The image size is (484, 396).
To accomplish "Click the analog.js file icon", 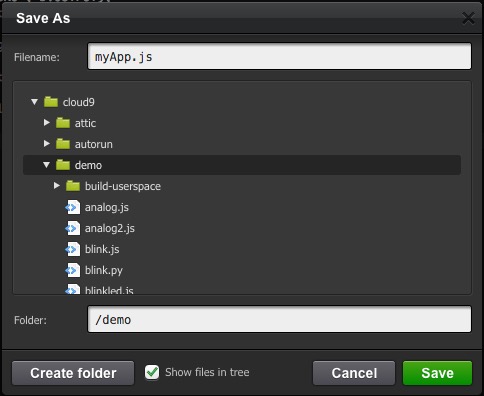I will pyautogui.click(x=73, y=207).
